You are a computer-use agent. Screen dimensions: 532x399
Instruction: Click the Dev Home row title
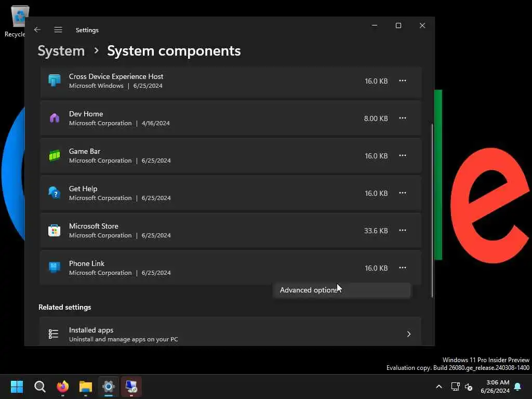tap(86, 114)
